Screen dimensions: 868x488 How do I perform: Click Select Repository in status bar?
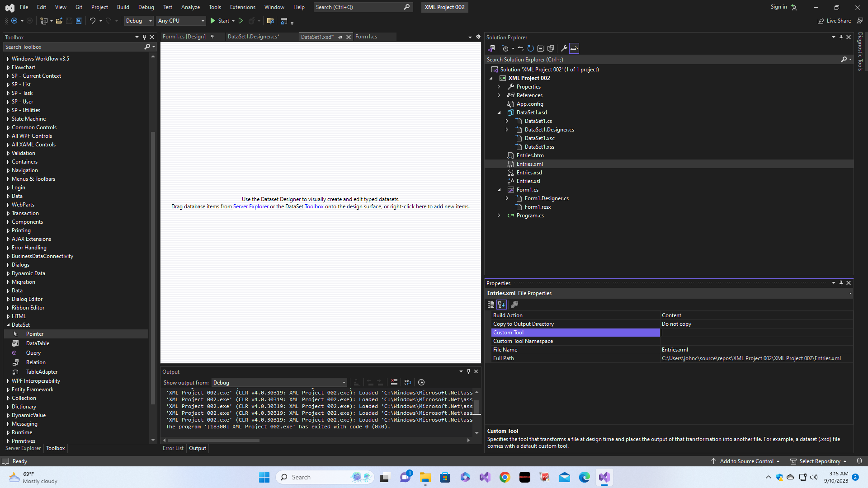click(x=819, y=461)
